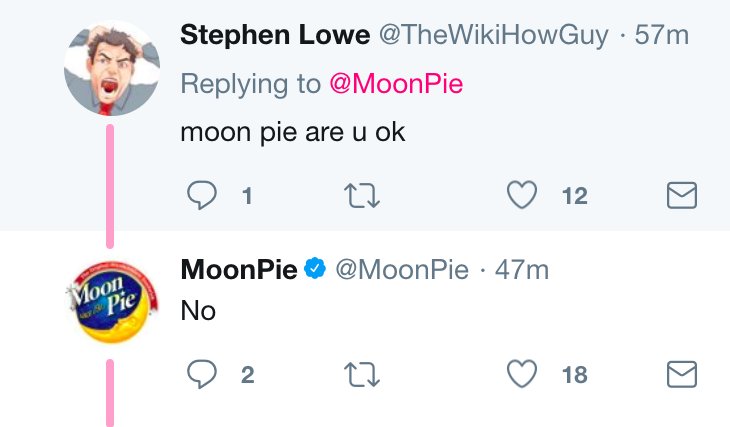Retweet Stephen Lowe's tweet
Viewport: 730px width, 427px height.
(362, 196)
